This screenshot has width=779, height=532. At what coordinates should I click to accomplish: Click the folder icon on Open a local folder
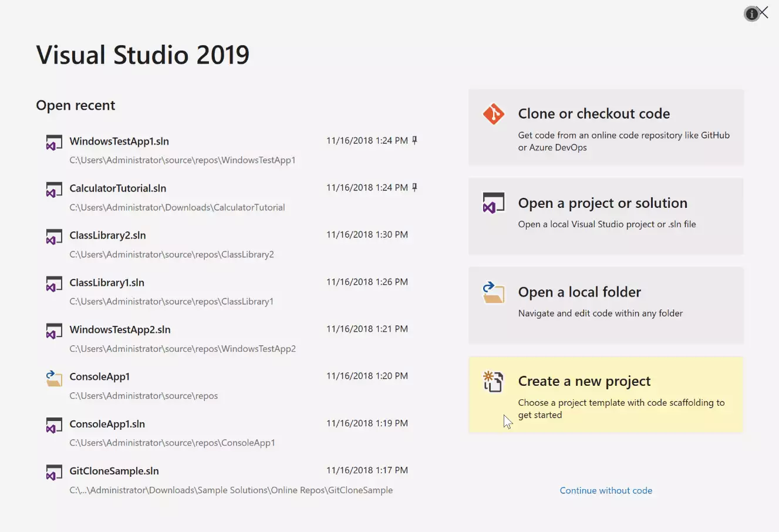[493, 292]
